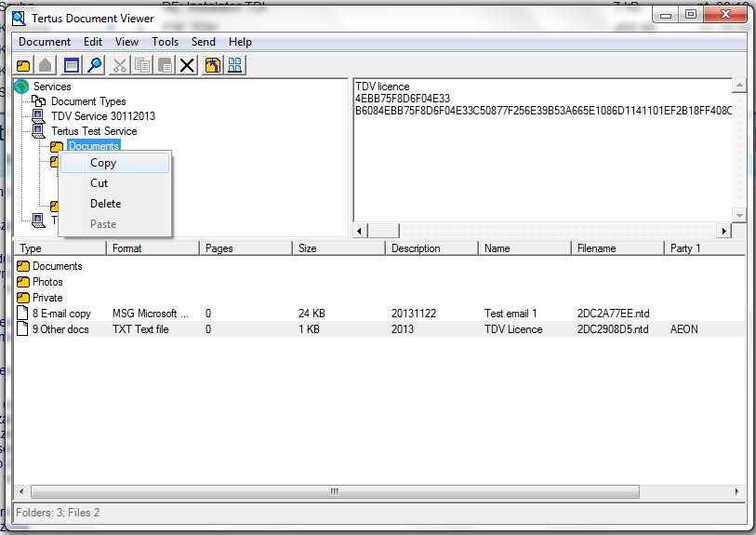Click the grayed Paste context menu entry

pyautogui.click(x=114, y=224)
